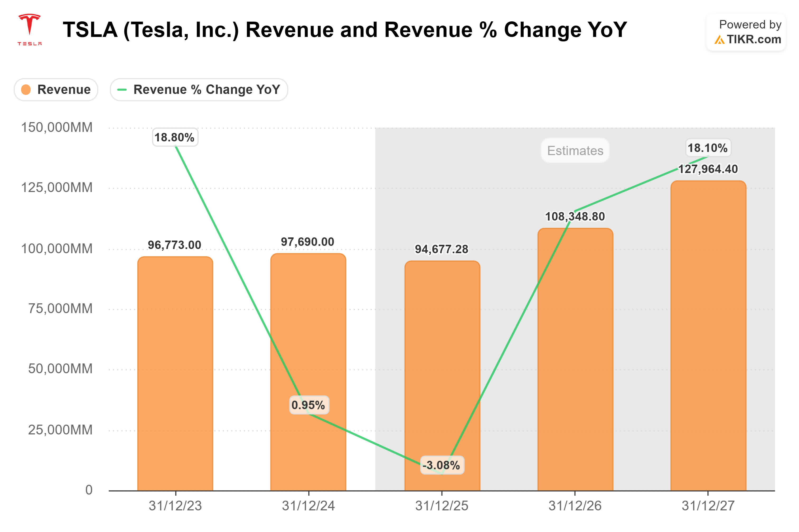The height and width of the screenshot is (532, 799).
Task: Click the Estimates label badge
Action: (575, 150)
